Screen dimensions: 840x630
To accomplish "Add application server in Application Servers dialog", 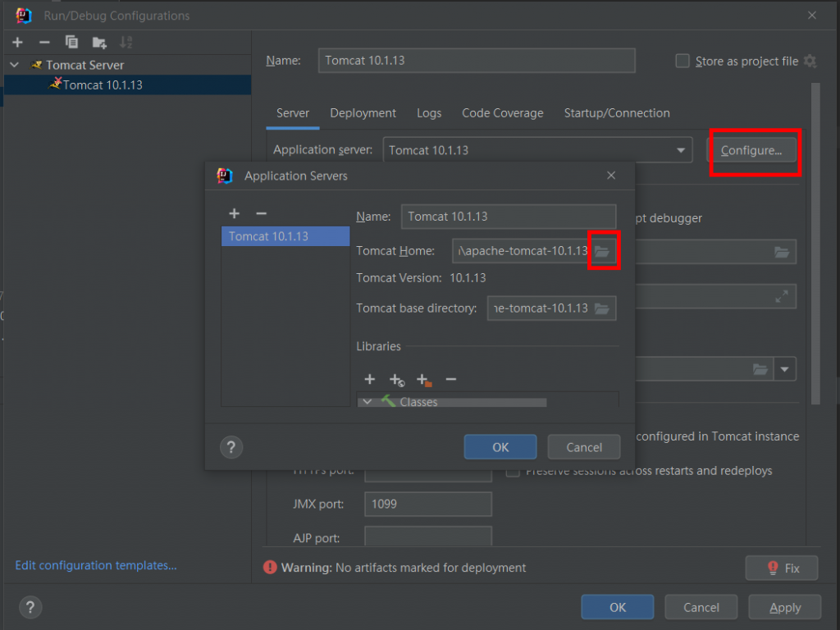I will tap(234, 214).
